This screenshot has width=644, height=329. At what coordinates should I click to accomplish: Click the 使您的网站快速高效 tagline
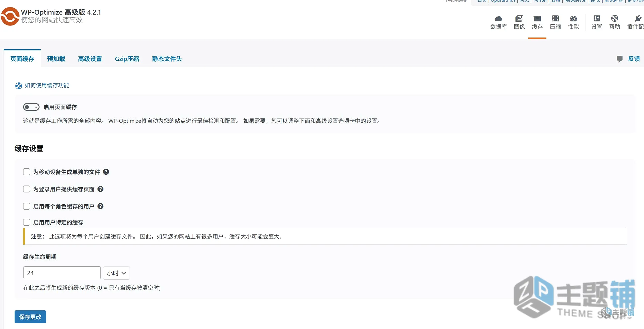[x=52, y=20]
